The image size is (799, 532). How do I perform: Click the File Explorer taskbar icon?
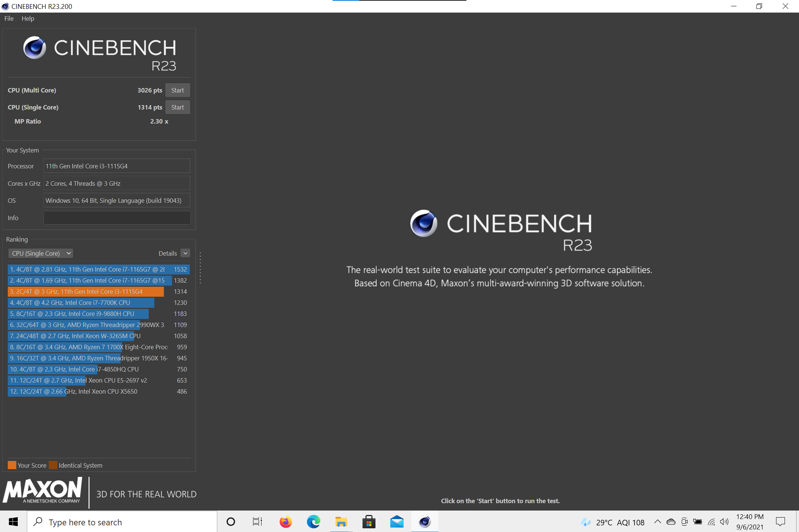(x=340, y=521)
